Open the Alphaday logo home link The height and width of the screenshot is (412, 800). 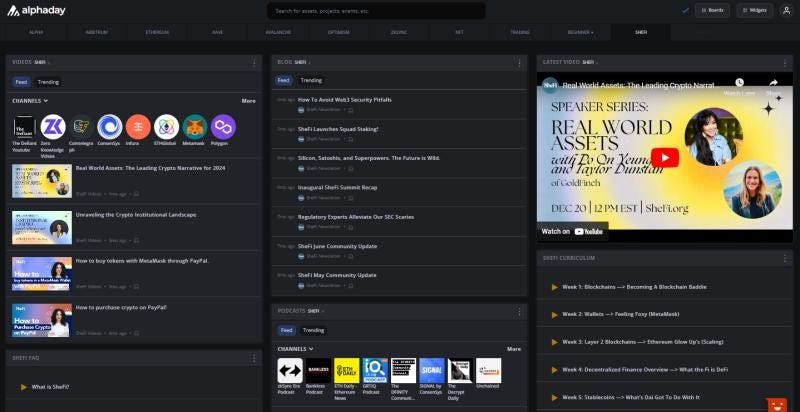(x=36, y=10)
